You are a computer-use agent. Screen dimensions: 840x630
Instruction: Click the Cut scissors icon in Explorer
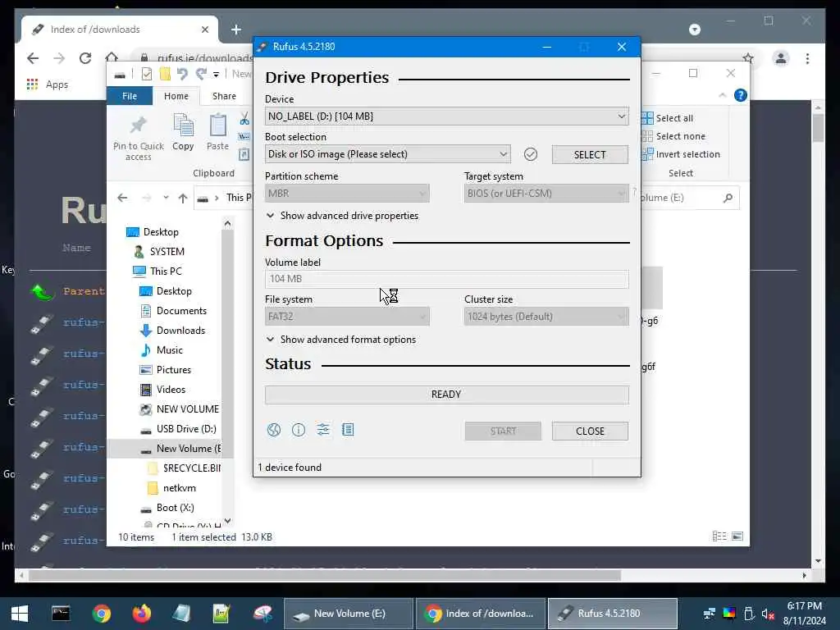(244, 119)
